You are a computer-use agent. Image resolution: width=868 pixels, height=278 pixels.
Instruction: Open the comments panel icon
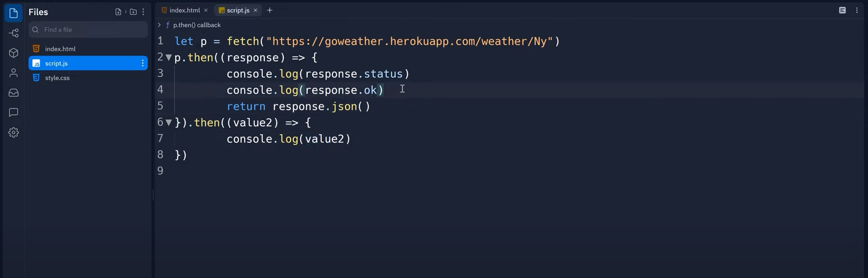click(x=13, y=112)
